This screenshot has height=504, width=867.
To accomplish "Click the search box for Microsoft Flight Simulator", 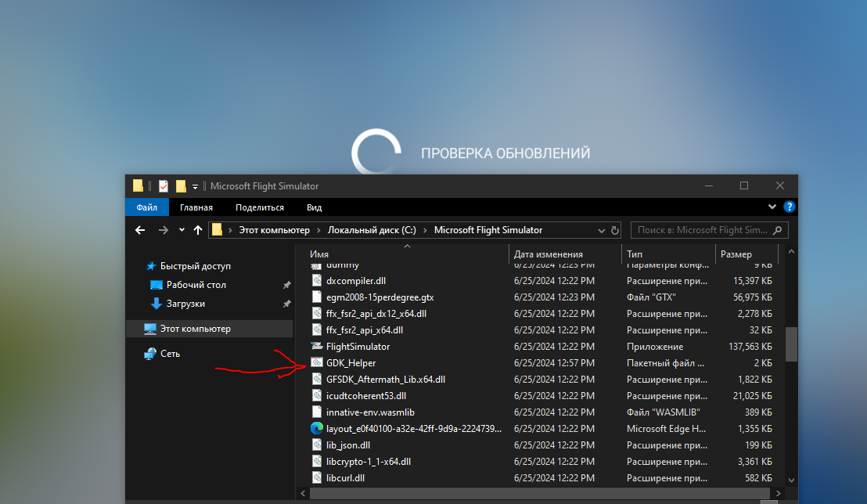I will tap(703, 230).
